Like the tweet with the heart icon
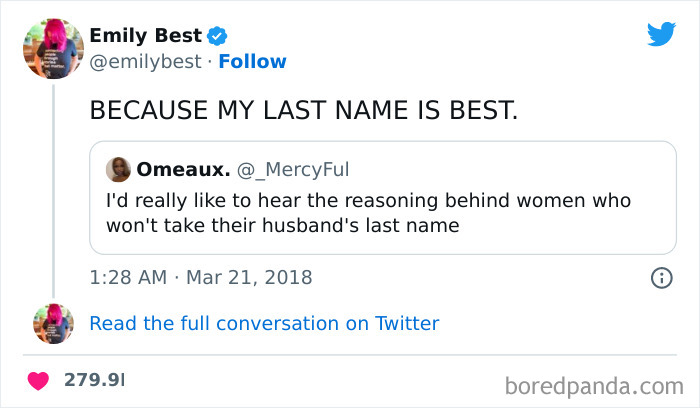The image size is (700, 408). (x=39, y=381)
